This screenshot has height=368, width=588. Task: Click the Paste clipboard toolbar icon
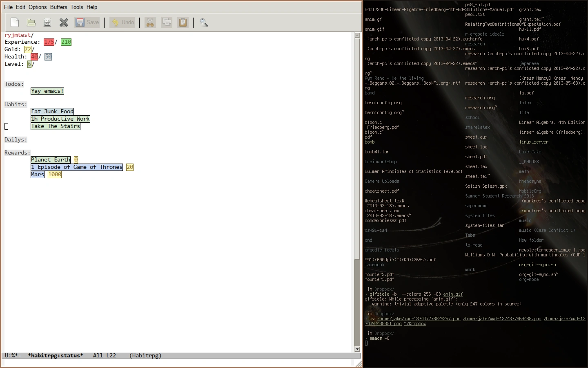pos(183,22)
